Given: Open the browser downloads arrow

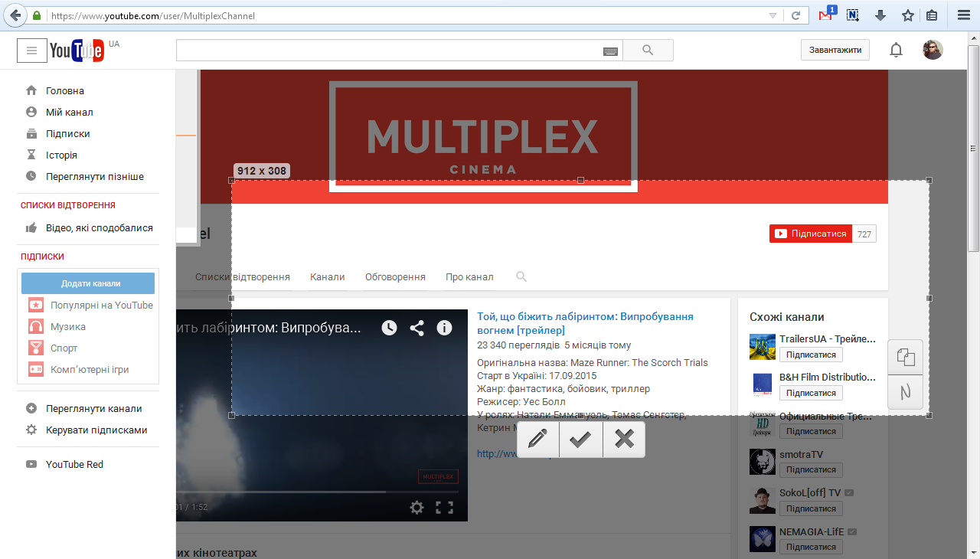Looking at the screenshot, I should pyautogui.click(x=880, y=15).
